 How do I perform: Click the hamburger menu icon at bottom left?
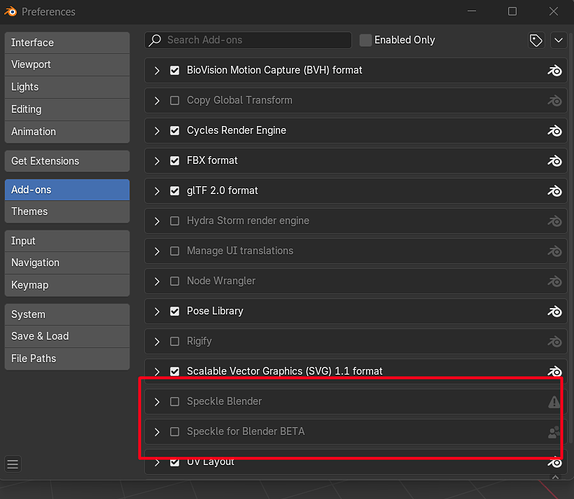click(x=13, y=464)
